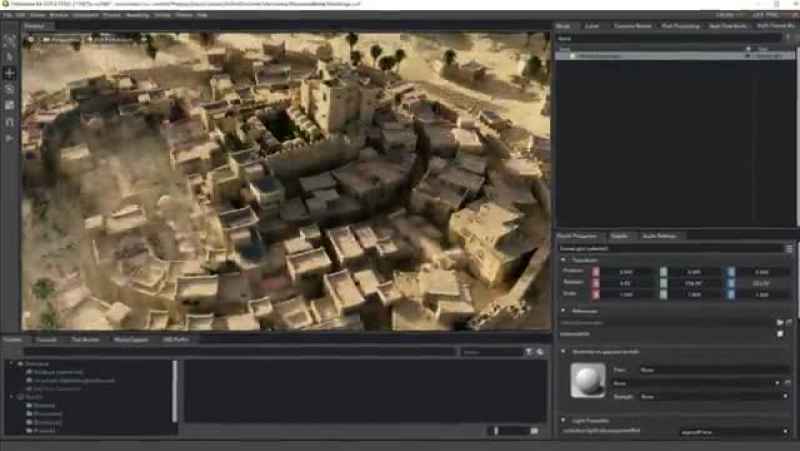Image resolution: width=800 pixels, height=451 pixels.
Task: Collapse the first root folder in asset tree
Action: (x=12, y=364)
